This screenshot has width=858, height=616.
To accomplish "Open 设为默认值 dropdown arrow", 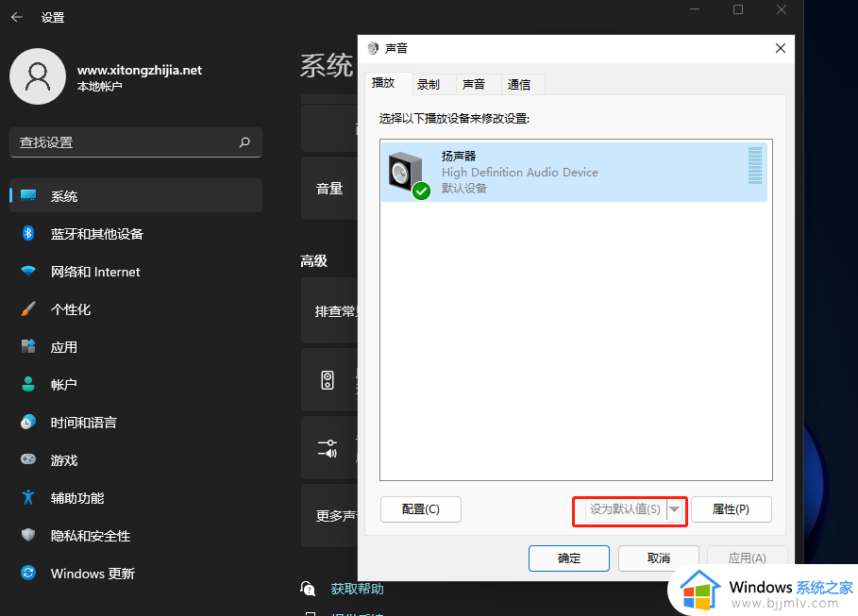I will 675,509.
